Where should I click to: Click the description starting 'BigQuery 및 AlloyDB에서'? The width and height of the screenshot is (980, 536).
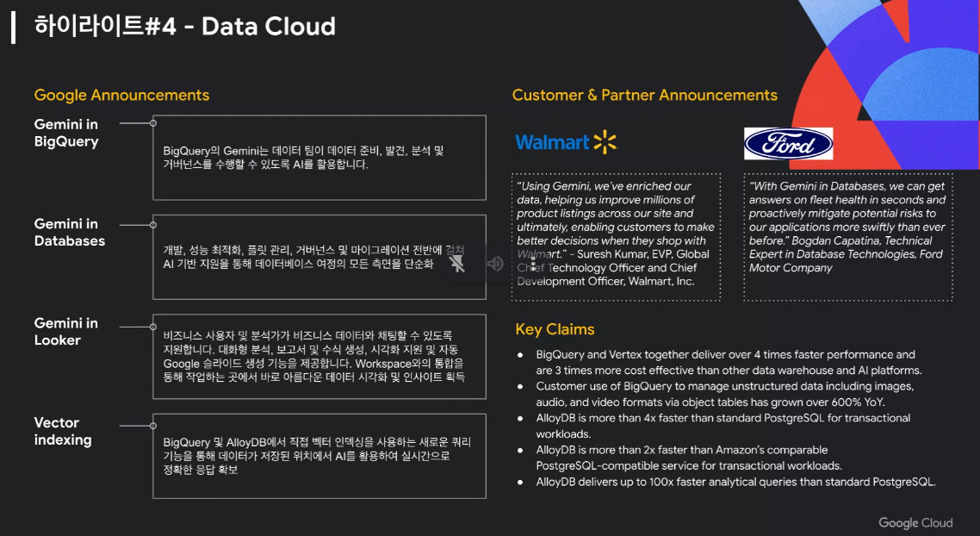pyautogui.click(x=317, y=456)
